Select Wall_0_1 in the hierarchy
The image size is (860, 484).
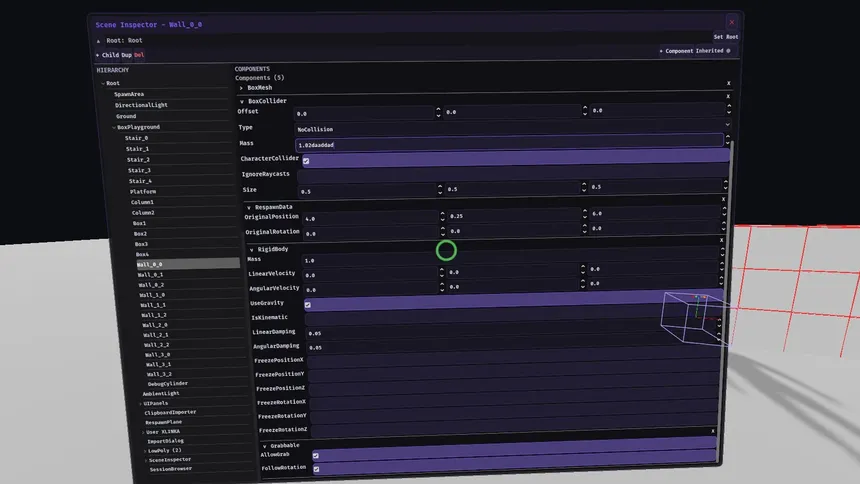click(151, 274)
